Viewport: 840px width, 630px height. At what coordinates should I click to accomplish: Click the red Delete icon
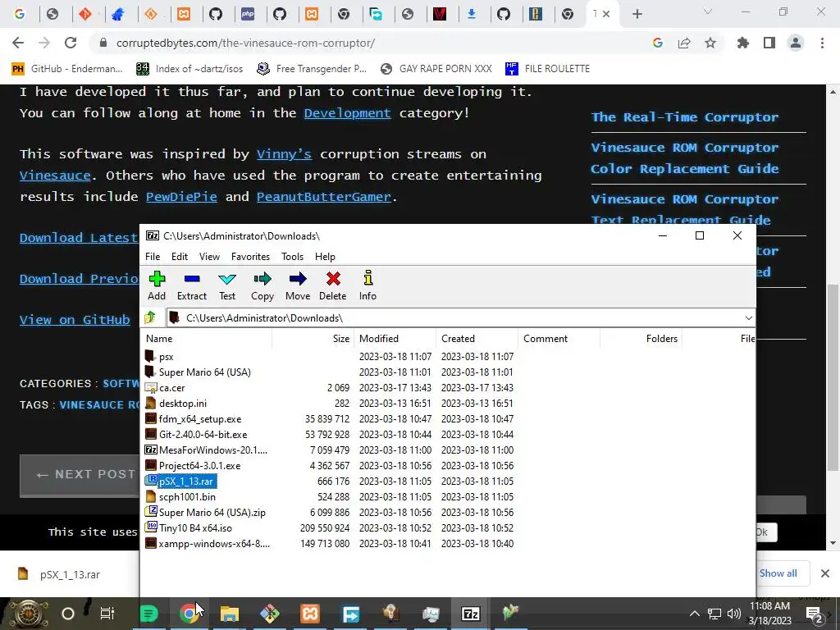(333, 286)
